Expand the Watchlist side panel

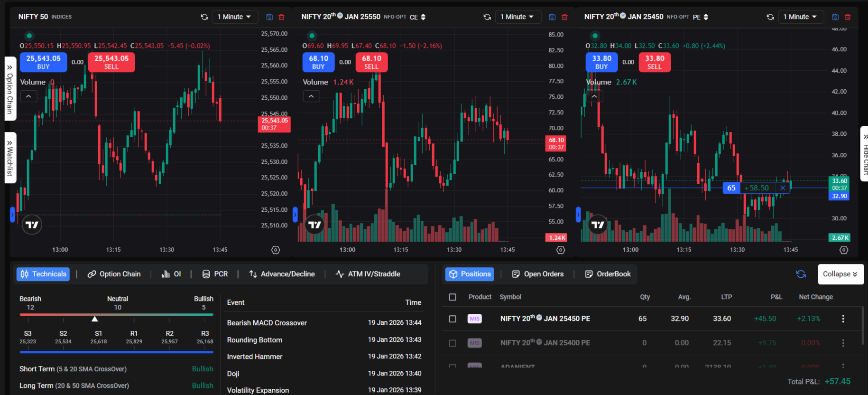tap(10, 158)
